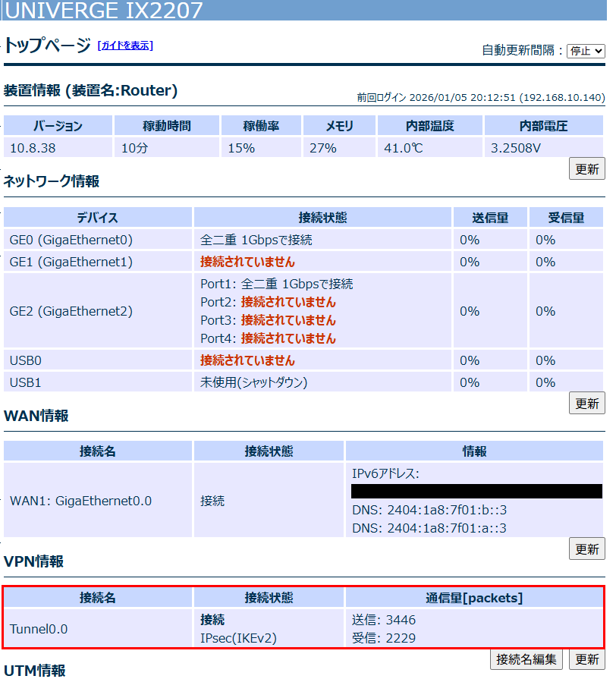Open the ガイドを表示 link
This screenshot has height=679, width=616.
pos(125,46)
